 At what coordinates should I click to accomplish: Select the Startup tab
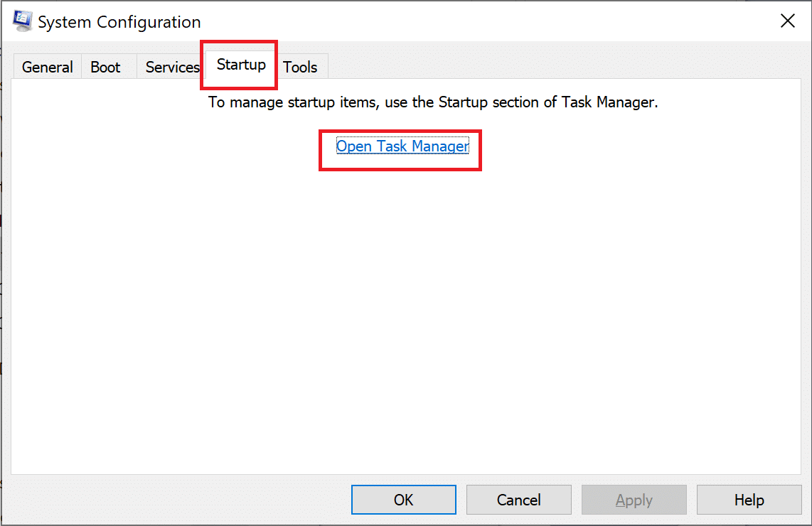tap(241, 65)
